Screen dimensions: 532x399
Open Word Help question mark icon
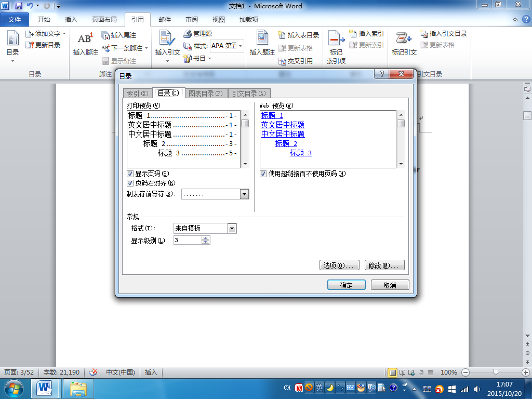(526, 19)
